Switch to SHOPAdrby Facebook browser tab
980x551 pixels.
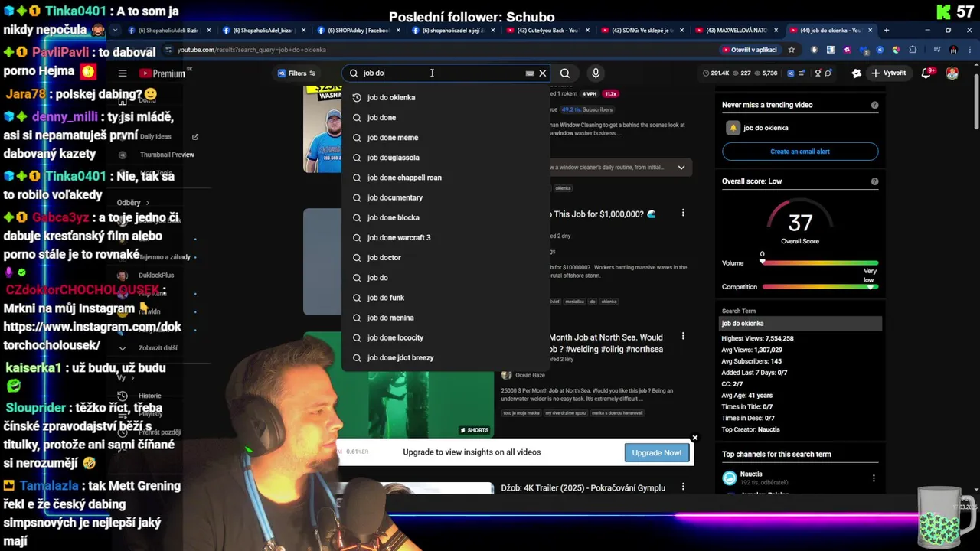[357, 30]
